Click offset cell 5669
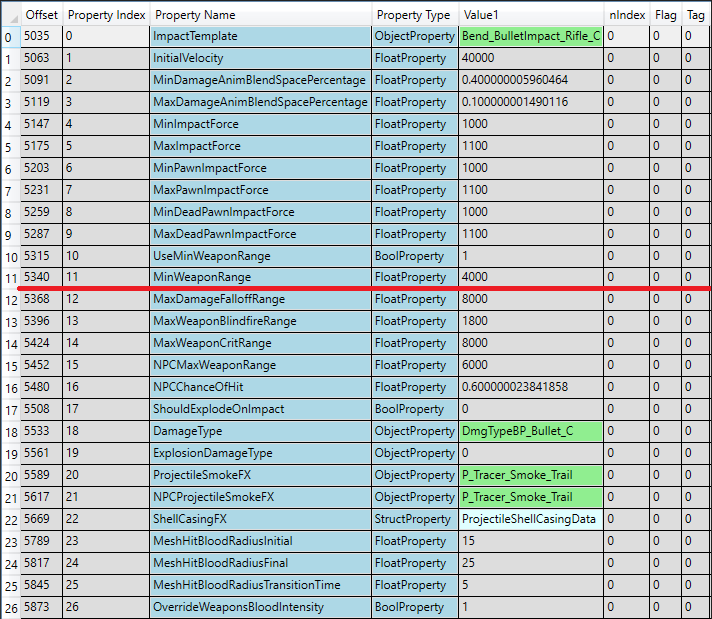The image size is (712, 619). [41, 519]
